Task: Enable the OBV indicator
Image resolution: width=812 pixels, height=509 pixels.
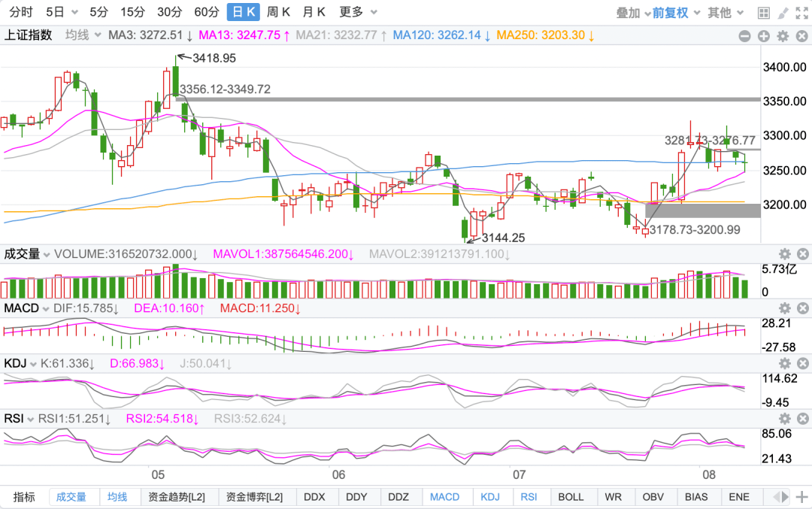Action: click(x=653, y=497)
